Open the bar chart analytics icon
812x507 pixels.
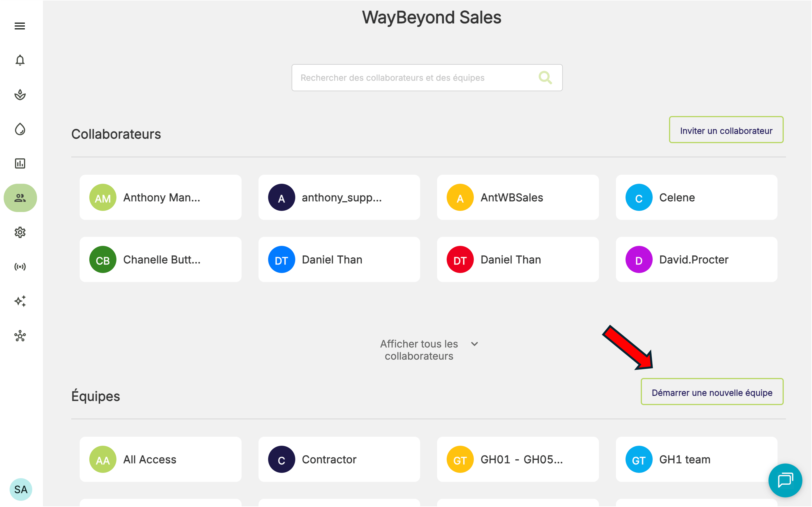[x=20, y=164]
